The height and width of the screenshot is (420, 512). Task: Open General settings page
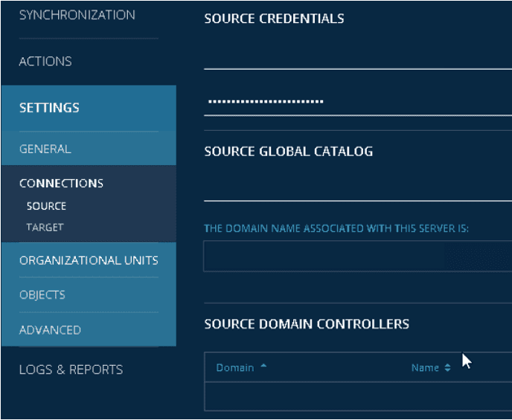pyautogui.click(x=45, y=149)
